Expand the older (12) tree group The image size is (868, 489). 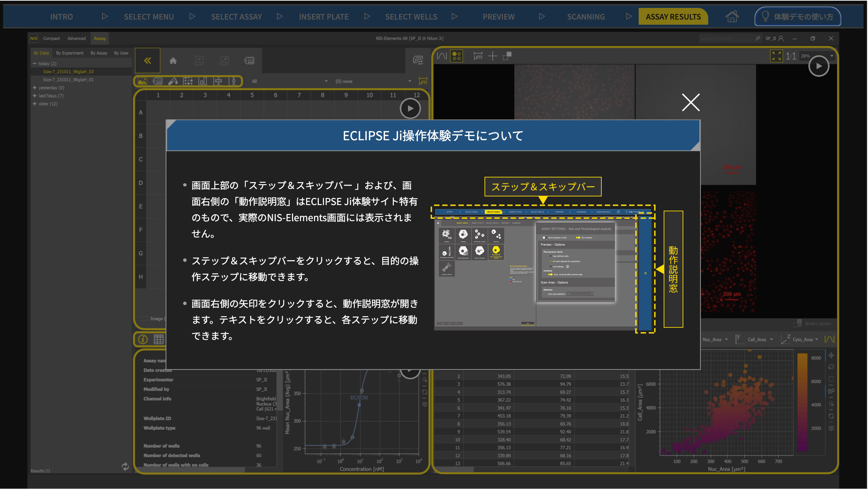[x=35, y=104]
